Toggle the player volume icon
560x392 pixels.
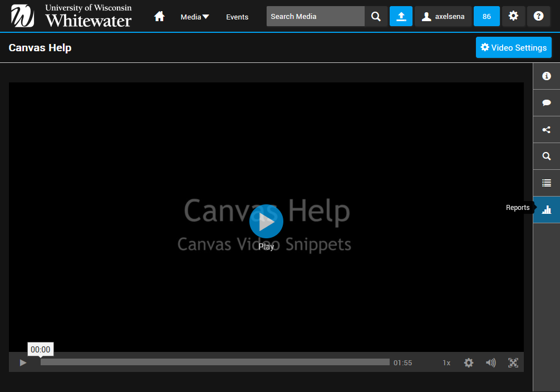click(491, 362)
